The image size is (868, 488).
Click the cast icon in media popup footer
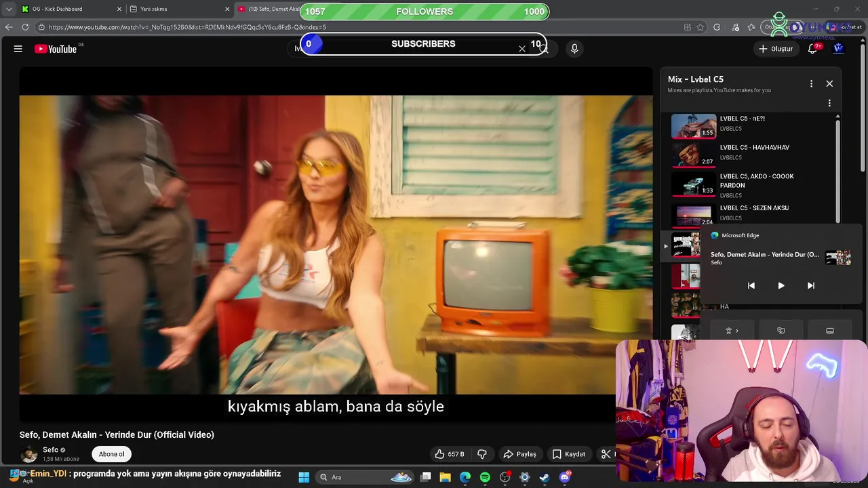[781, 331]
